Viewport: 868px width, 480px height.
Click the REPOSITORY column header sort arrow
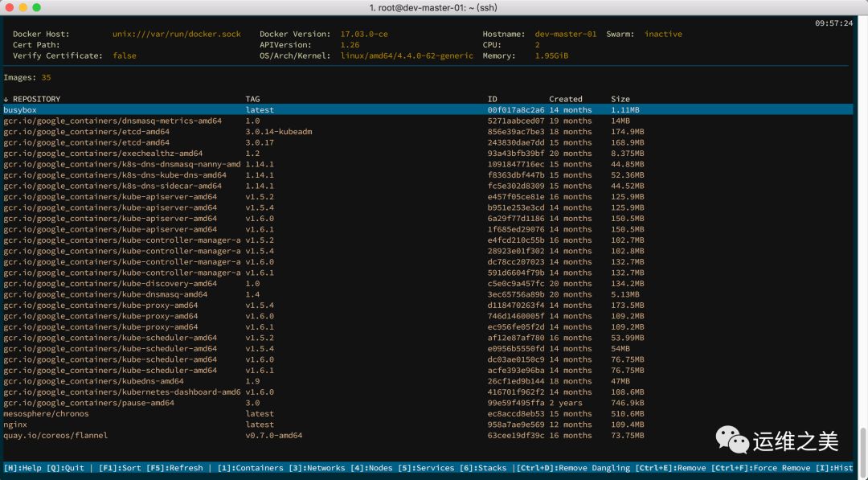(x=6, y=99)
